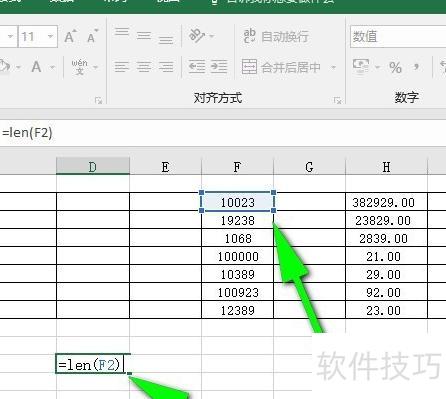The width and height of the screenshot is (446, 399).
Task: Select cell containing 23.00
Action: point(386,310)
